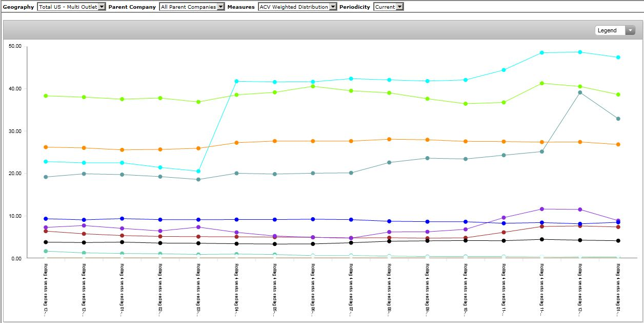Select the last data point on cyan line
This screenshot has height=323, width=644.
pos(618,58)
